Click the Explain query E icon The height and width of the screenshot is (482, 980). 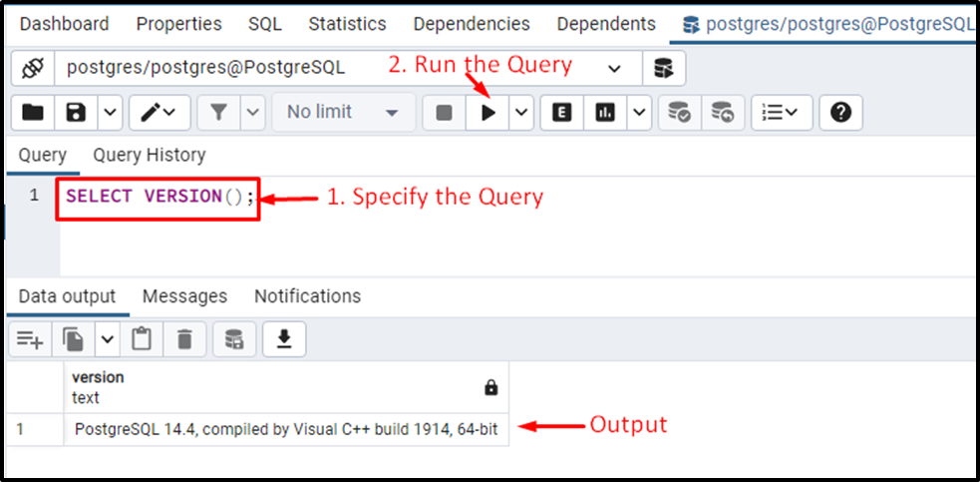[x=562, y=113]
